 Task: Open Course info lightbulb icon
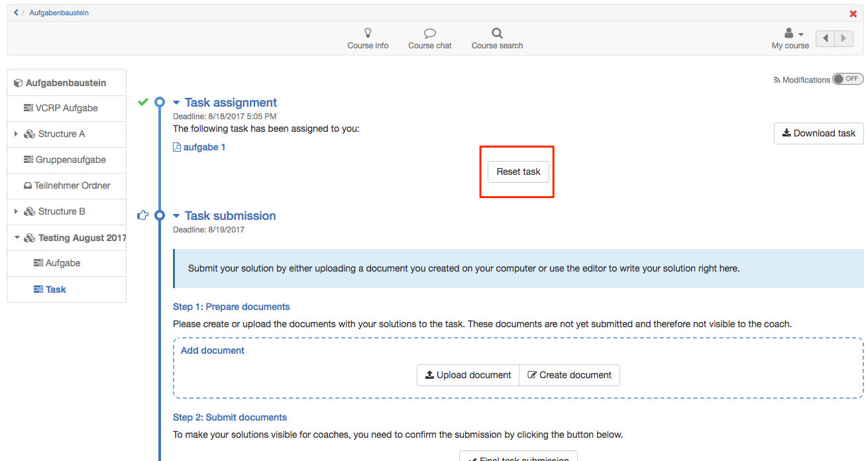368,33
